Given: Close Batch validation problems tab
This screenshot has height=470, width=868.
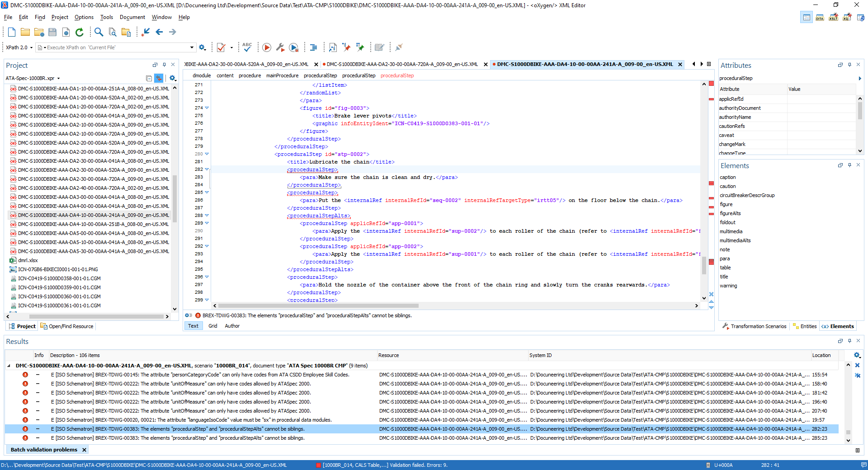Looking at the screenshot, I should (84, 450).
